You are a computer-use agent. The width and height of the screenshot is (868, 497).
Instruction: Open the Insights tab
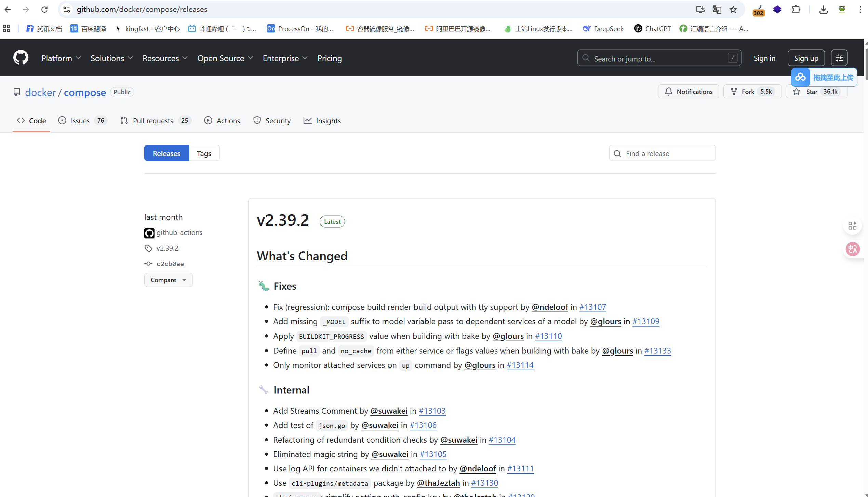click(322, 121)
